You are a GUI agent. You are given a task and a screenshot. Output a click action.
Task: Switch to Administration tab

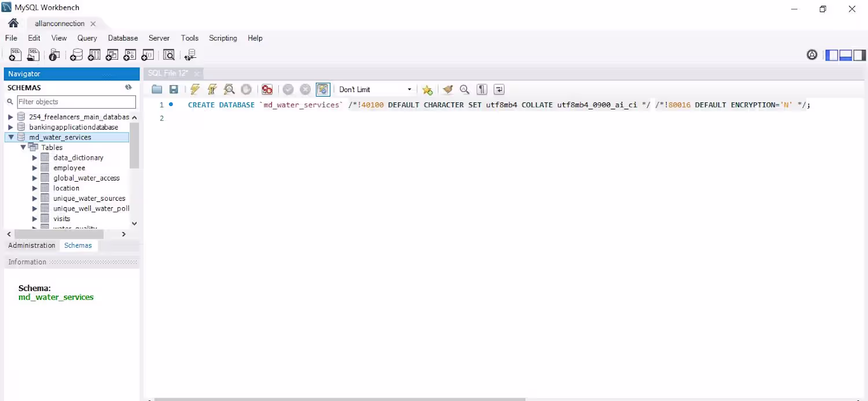point(32,245)
